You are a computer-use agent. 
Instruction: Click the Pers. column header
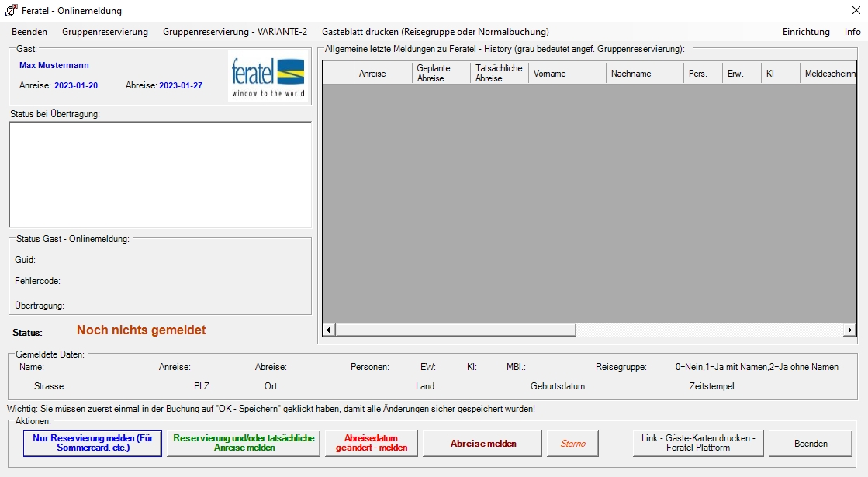pyautogui.click(x=703, y=73)
